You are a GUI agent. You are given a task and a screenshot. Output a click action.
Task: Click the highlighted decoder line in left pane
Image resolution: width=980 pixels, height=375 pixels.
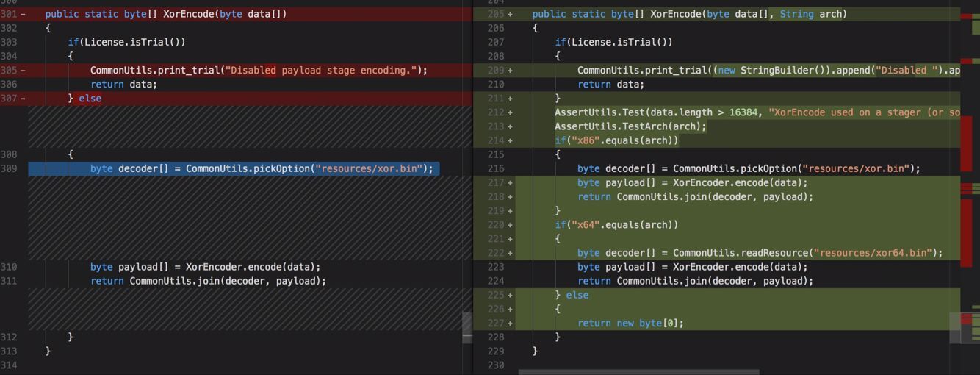(x=261, y=168)
